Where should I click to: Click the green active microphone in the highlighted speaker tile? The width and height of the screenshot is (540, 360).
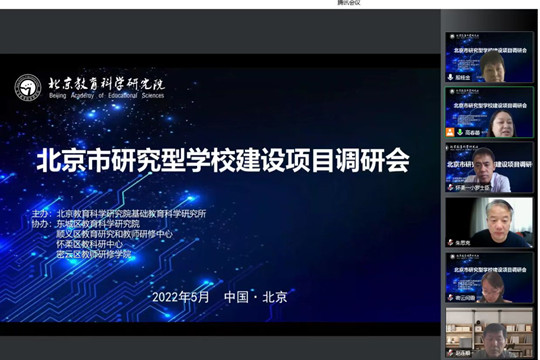(x=460, y=132)
